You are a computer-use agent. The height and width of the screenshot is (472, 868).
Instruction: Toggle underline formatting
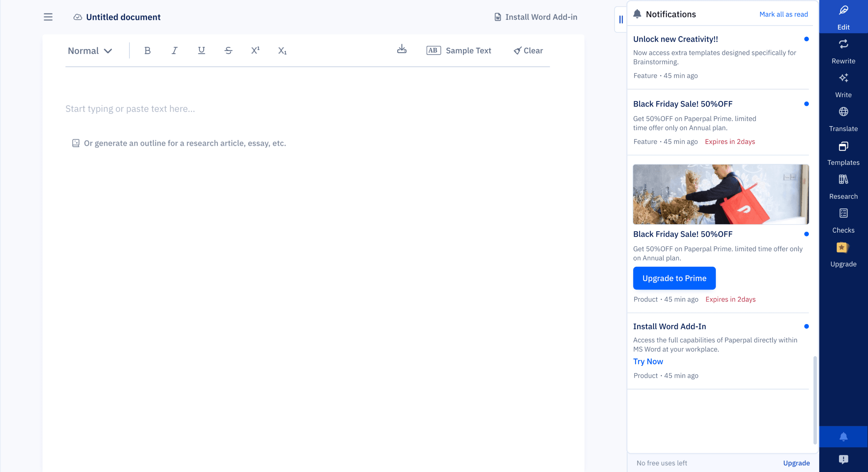(201, 51)
